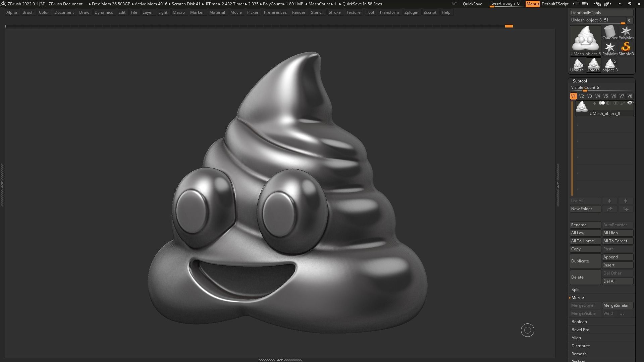Toggle subtool intersection boolean mode icon

pos(615,103)
